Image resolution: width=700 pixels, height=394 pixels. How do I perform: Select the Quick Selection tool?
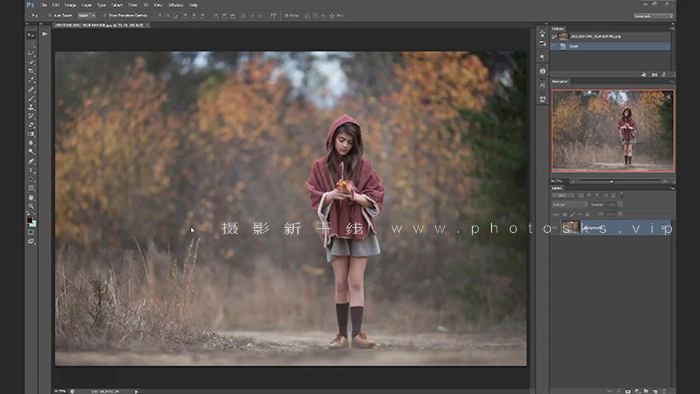[x=31, y=62]
